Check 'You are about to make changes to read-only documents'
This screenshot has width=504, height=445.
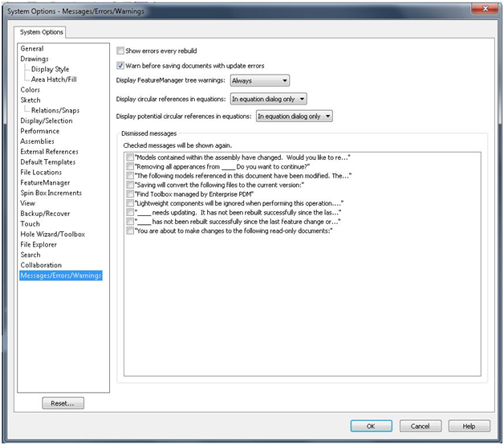click(131, 231)
